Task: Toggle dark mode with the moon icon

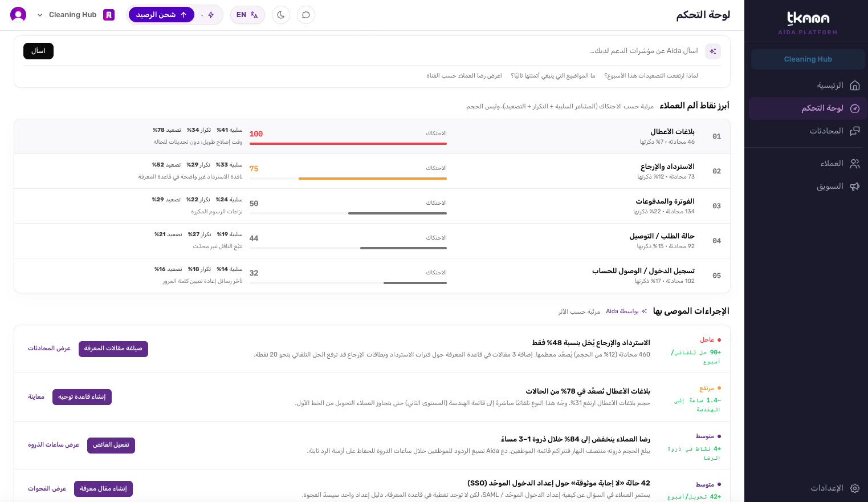Action: (x=281, y=15)
